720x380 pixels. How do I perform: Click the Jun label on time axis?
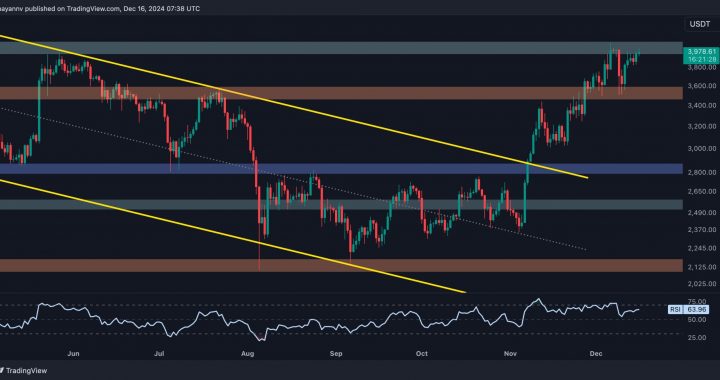[73, 354]
